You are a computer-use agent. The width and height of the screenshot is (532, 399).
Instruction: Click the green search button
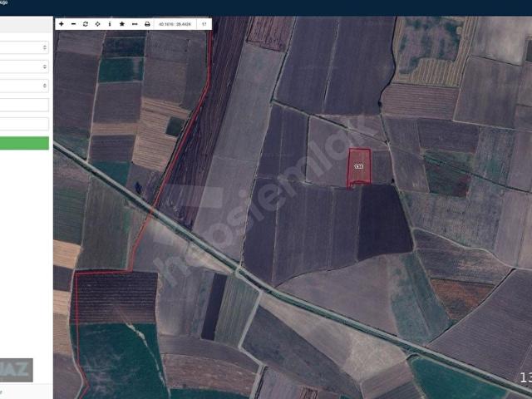24,143
